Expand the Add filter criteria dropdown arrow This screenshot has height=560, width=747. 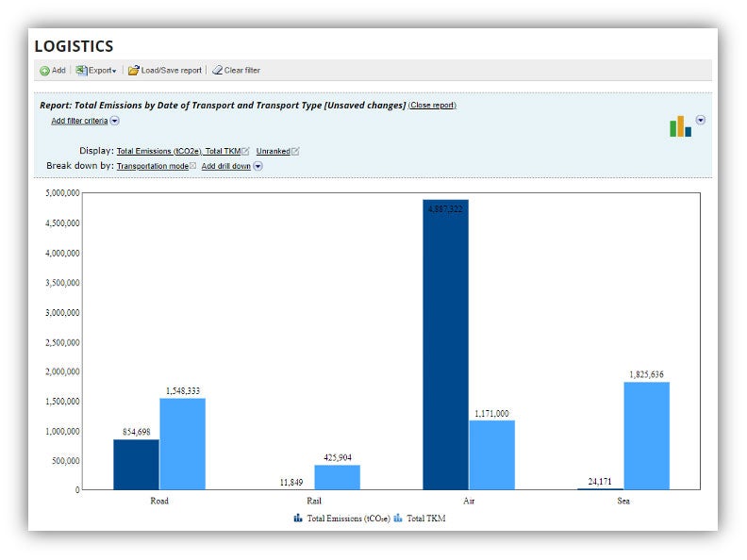(x=115, y=121)
